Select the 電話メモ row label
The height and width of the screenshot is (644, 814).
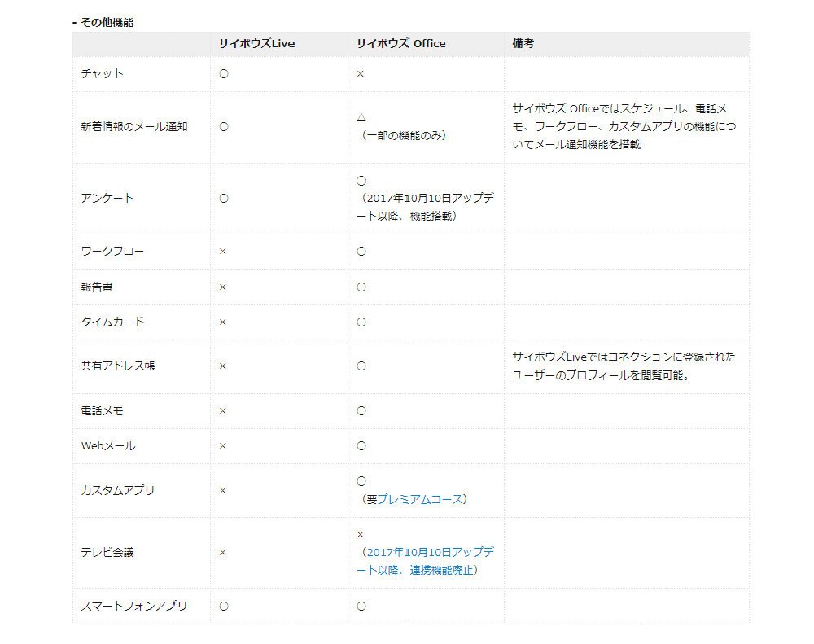[x=103, y=411]
